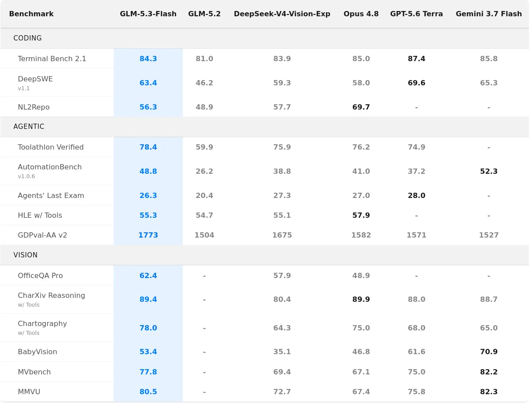Click the 70.9 BabyVision score
The width and height of the screenshot is (532, 403).
click(x=489, y=352)
